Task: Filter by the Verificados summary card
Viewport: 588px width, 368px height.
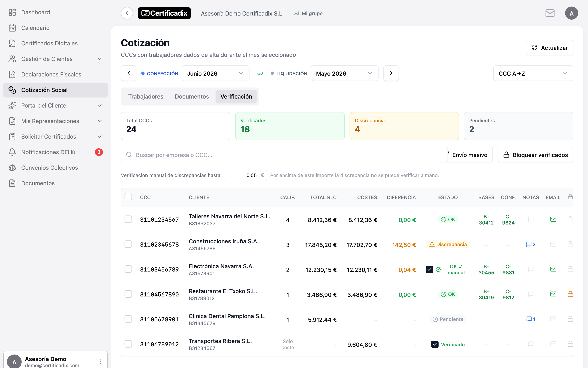Action: [x=290, y=126]
